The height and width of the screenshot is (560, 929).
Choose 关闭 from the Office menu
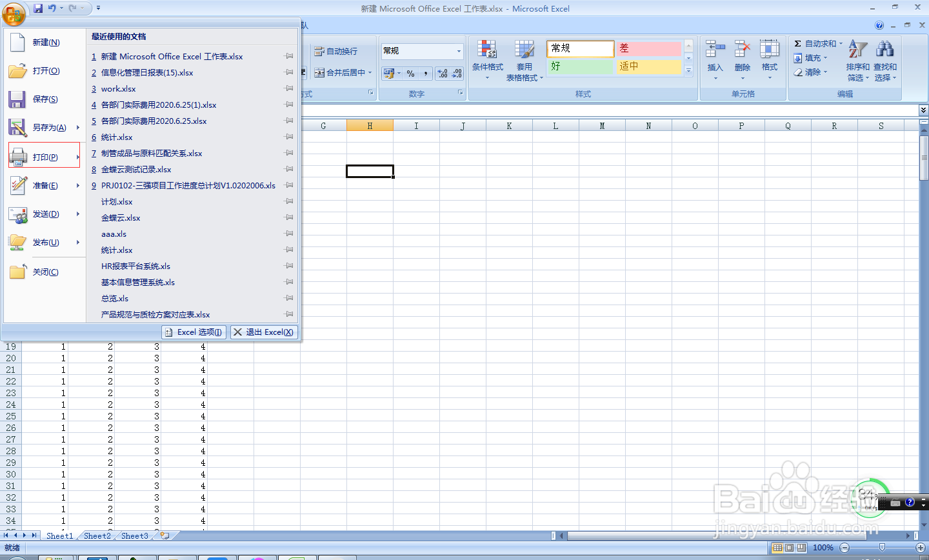45,272
